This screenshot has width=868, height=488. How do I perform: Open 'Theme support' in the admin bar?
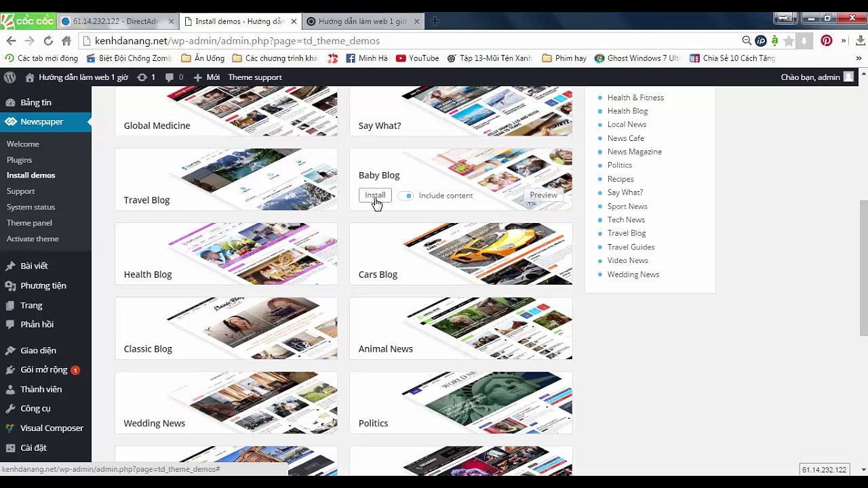[x=255, y=77]
